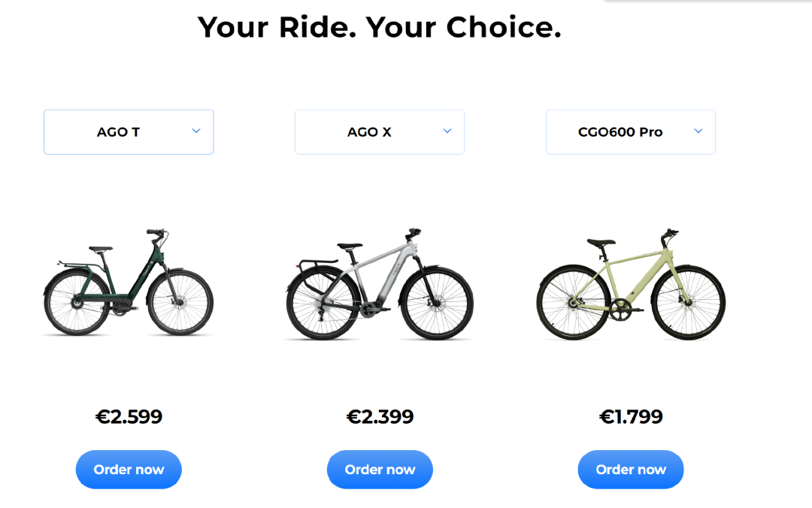Open the AGO T model dropdown

pyautogui.click(x=129, y=132)
